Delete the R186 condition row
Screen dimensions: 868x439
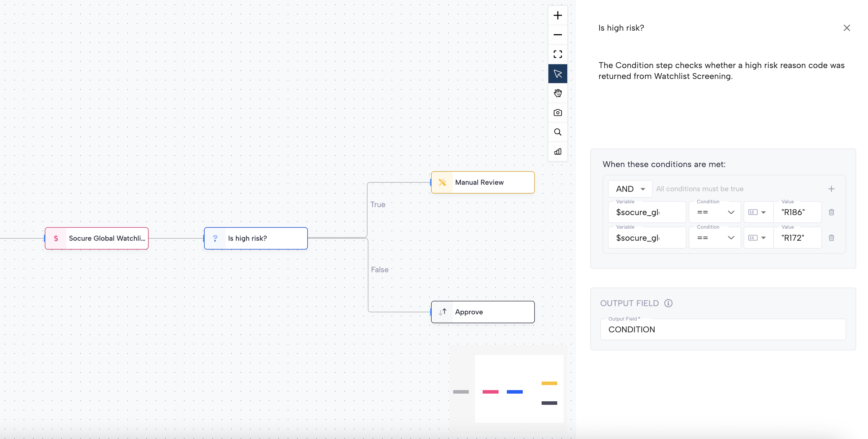point(831,212)
